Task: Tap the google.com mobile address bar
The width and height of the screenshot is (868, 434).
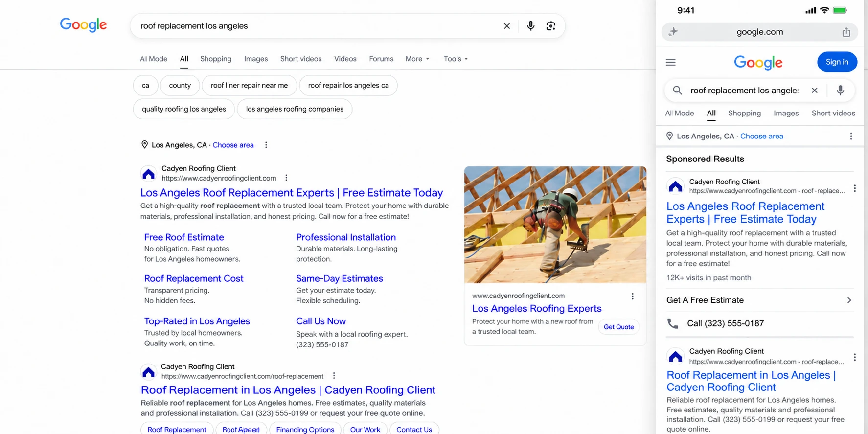Action: click(x=759, y=32)
